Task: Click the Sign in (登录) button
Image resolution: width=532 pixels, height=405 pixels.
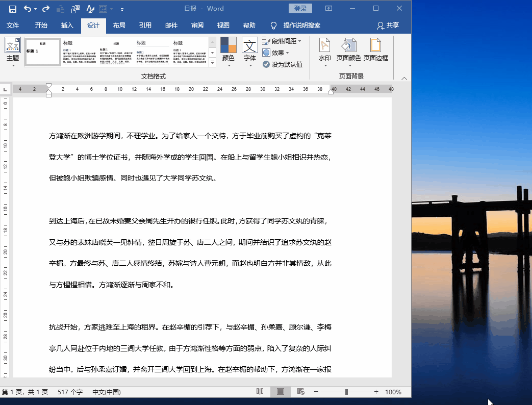Action: click(x=300, y=9)
